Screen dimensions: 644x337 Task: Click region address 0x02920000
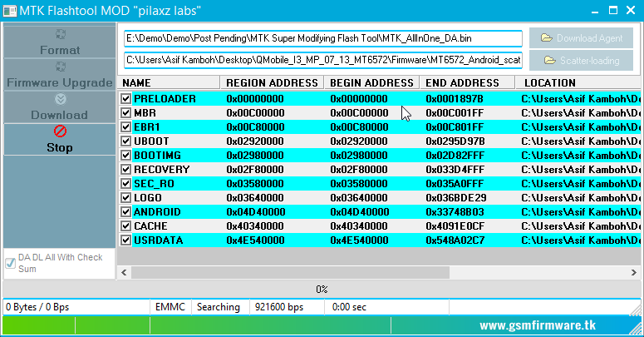coord(255,141)
